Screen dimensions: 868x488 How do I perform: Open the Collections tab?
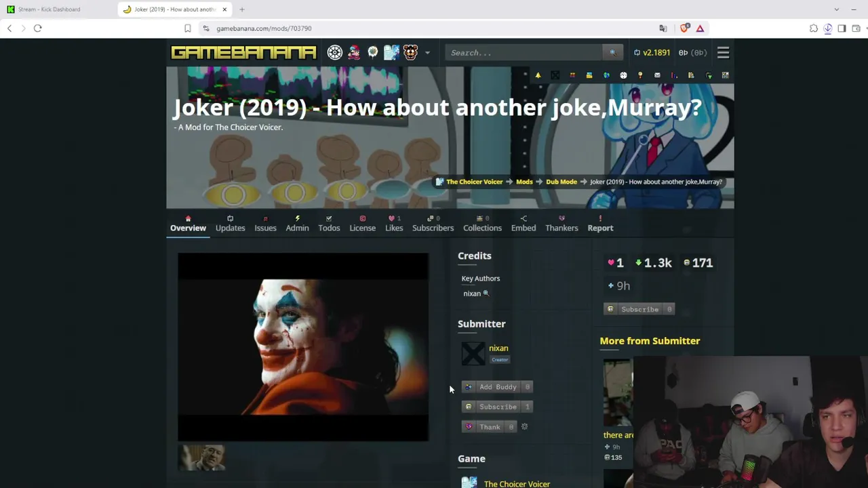tap(482, 224)
